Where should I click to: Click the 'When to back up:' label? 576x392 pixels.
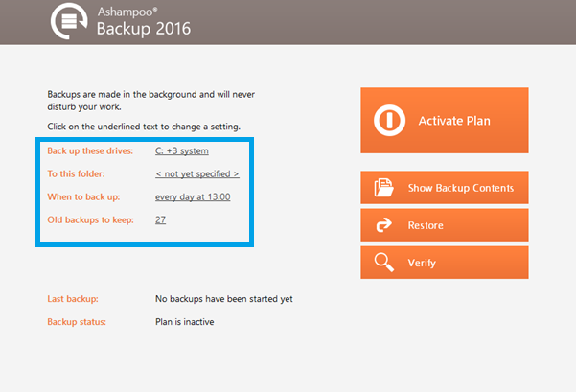pyautogui.click(x=83, y=196)
